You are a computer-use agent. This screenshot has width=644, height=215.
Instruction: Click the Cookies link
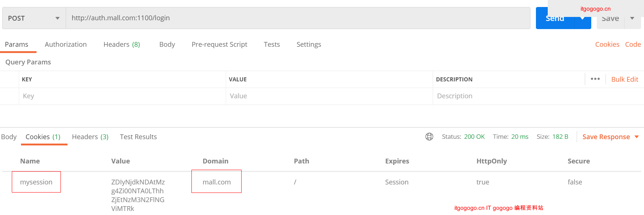607,44
